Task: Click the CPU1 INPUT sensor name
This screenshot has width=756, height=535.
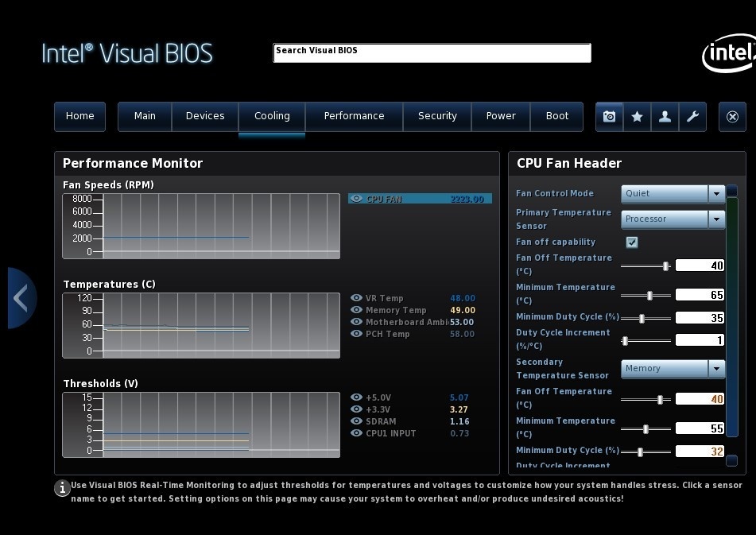Action: pos(390,433)
